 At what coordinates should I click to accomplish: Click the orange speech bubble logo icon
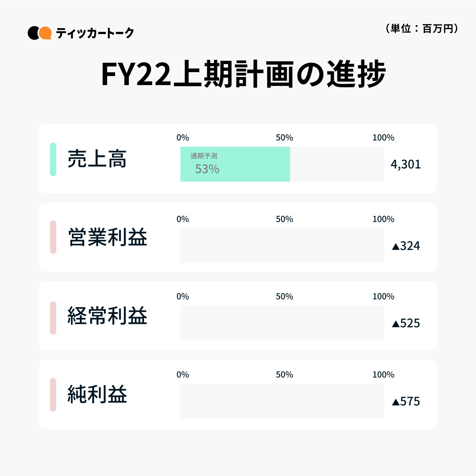pos(45,33)
